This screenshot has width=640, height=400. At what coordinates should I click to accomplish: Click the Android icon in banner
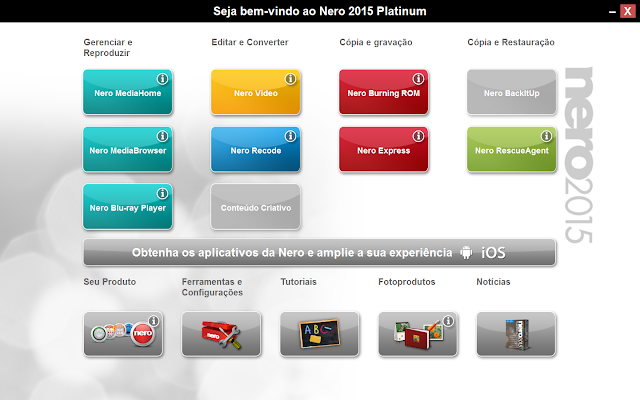click(x=466, y=253)
